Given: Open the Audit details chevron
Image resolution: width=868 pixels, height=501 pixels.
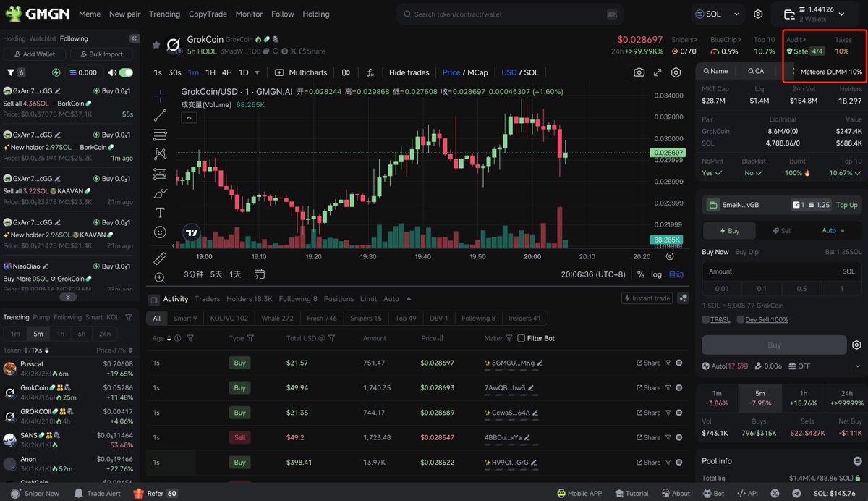Looking at the screenshot, I should [796, 40].
